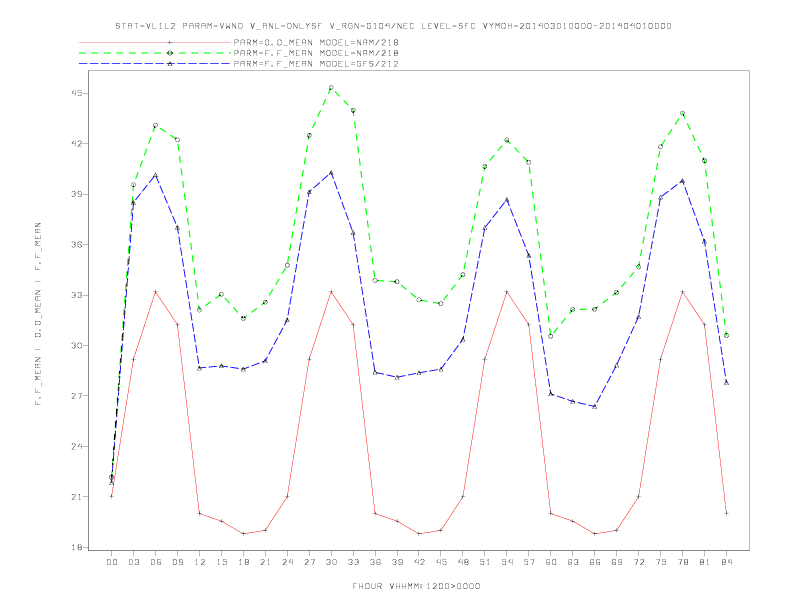
Task: Click y-axis tick value 27
Action: [77, 395]
